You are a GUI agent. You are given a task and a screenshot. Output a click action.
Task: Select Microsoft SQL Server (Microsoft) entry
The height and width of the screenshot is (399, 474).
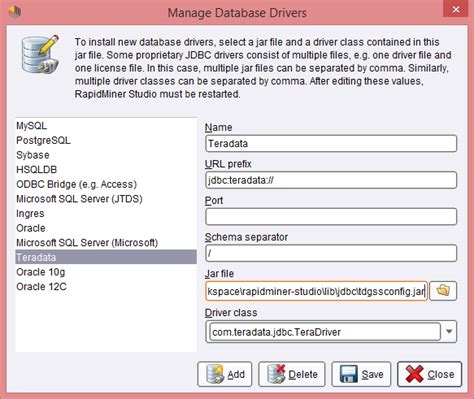pos(106,243)
